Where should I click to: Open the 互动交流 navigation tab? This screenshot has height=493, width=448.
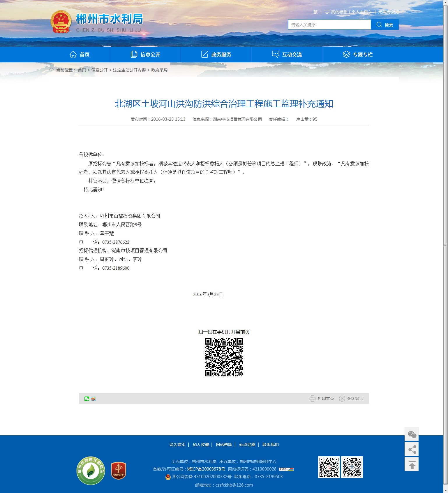(287, 55)
